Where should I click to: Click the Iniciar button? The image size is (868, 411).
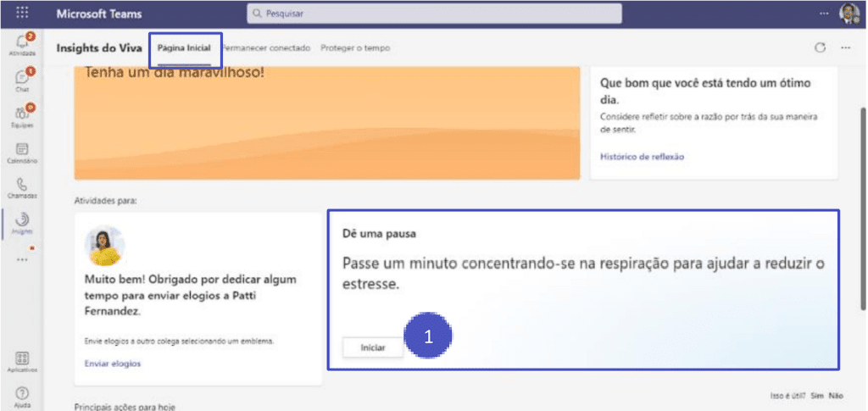point(373,348)
